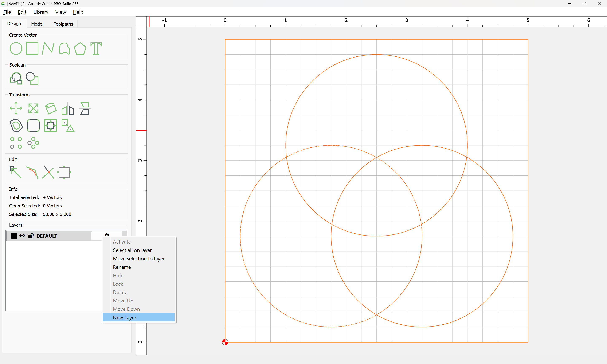The width and height of the screenshot is (607, 364).
Task: Choose the Polyline tool
Action: 48,48
